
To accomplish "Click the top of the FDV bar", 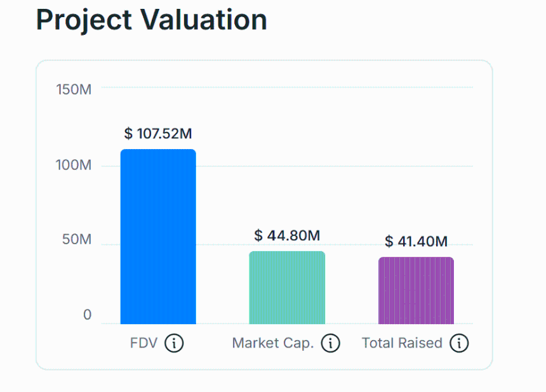I will (158, 151).
